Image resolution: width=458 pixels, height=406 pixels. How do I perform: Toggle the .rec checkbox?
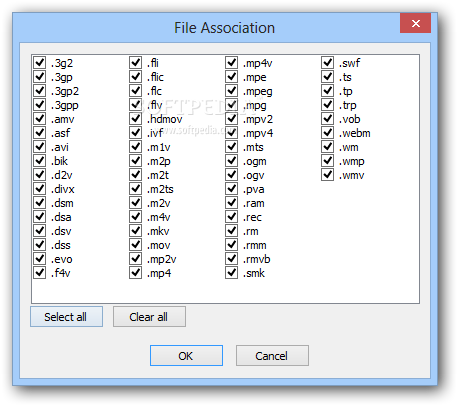coord(232,217)
